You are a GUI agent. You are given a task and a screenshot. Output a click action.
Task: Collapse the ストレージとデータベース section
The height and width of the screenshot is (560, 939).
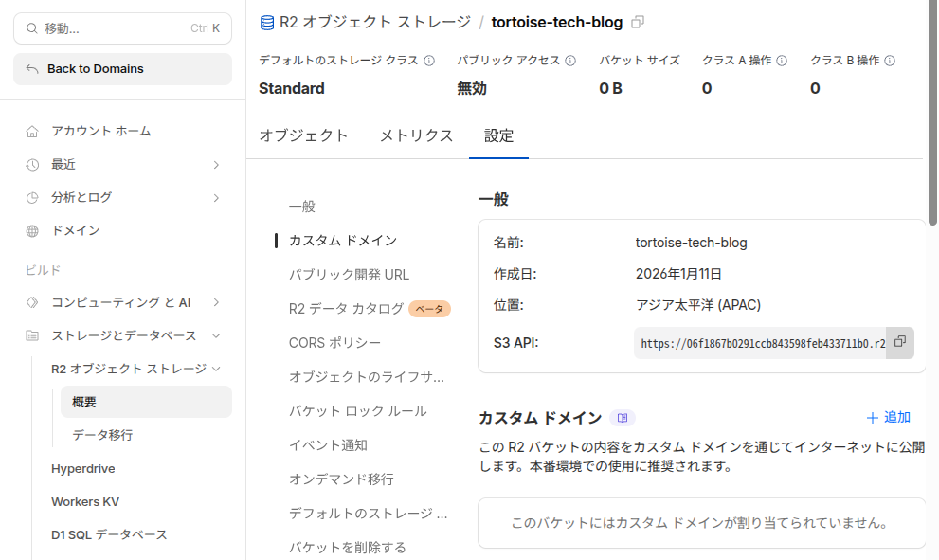[x=216, y=335]
